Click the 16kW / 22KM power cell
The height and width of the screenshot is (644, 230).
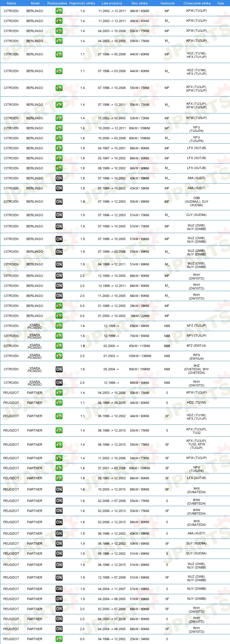tap(140, 316)
